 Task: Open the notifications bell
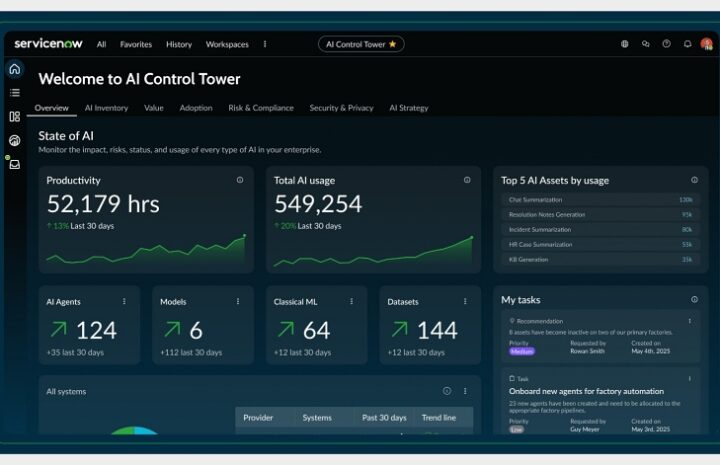click(x=687, y=44)
